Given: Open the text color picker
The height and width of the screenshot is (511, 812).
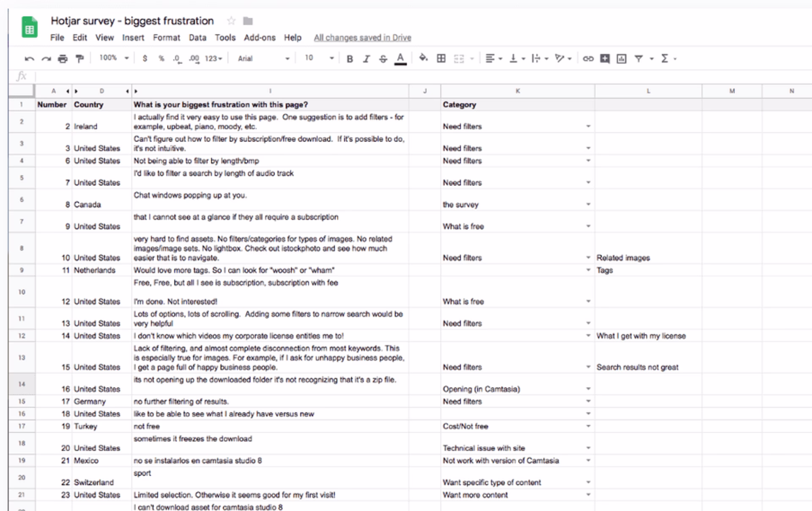Looking at the screenshot, I should pyautogui.click(x=400, y=59).
